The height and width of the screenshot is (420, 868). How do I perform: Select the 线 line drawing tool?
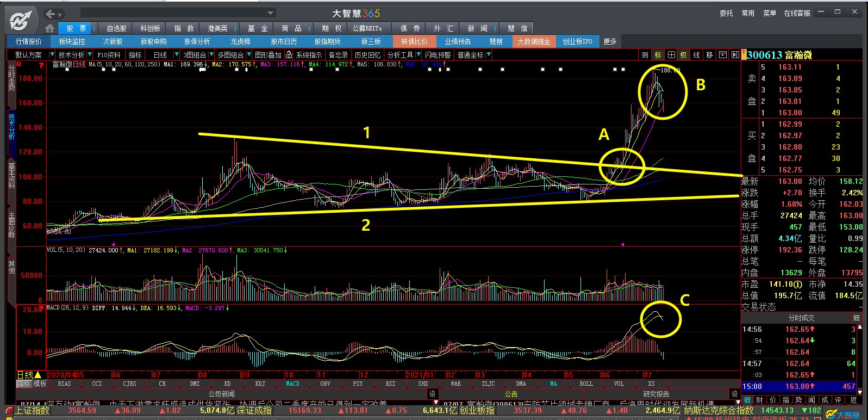click(x=696, y=55)
